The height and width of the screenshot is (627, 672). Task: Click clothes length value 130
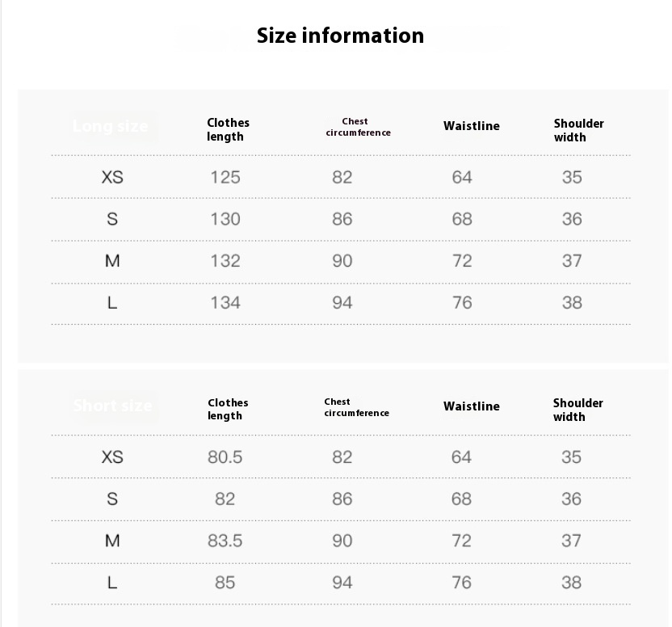pyautogui.click(x=225, y=219)
